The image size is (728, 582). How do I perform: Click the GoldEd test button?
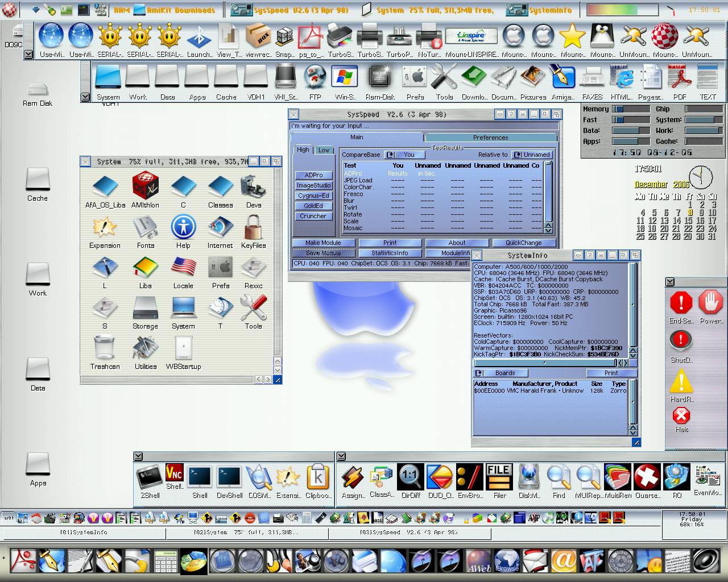click(x=313, y=206)
